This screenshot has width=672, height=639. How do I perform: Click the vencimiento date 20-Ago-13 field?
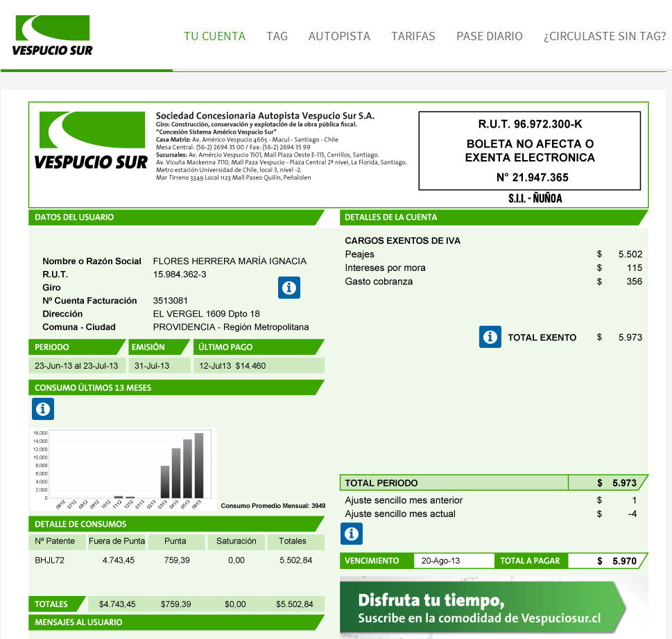tap(454, 561)
